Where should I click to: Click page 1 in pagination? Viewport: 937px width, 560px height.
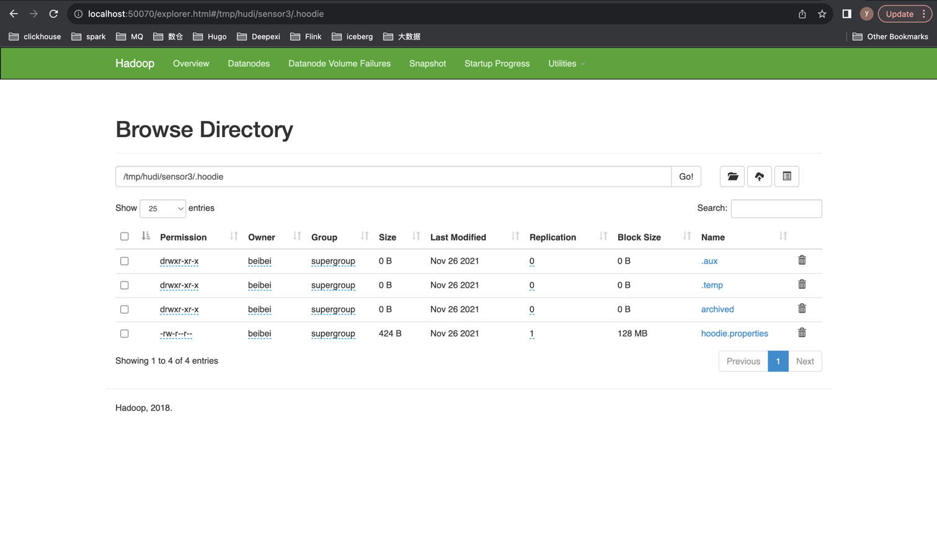[x=778, y=361]
